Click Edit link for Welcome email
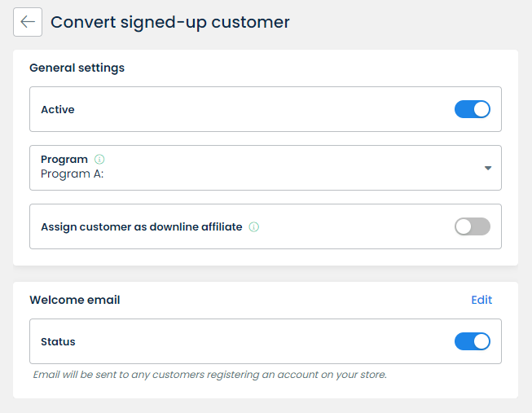 [x=481, y=300]
